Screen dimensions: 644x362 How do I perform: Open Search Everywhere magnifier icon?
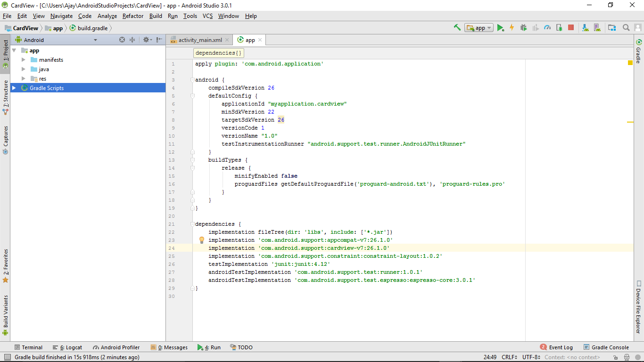(626, 28)
